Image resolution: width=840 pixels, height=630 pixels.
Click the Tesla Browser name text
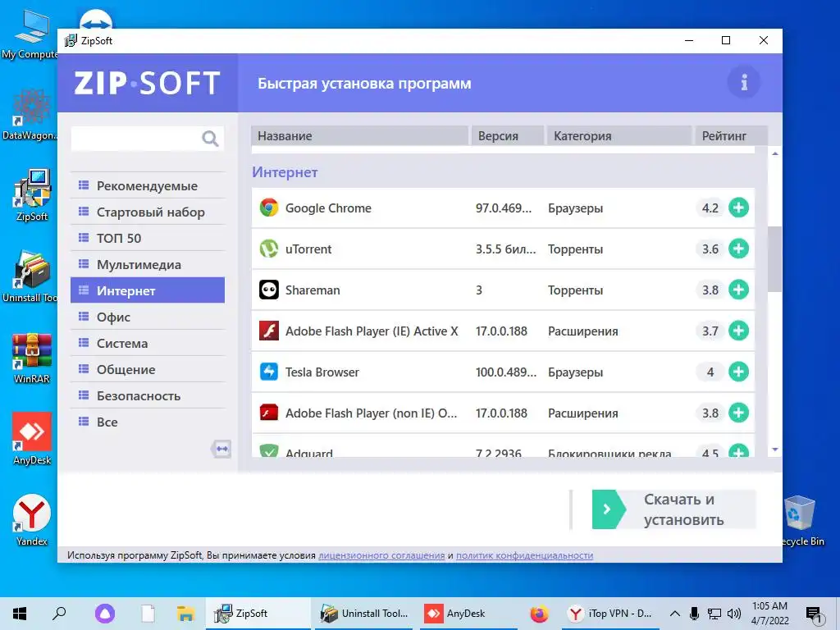(x=322, y=372)
